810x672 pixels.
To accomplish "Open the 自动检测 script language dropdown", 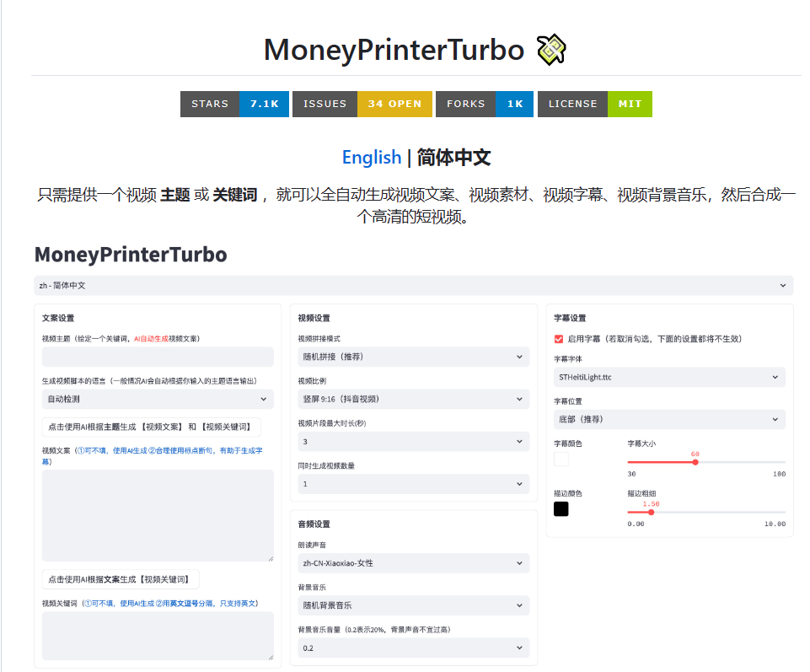I will 158,399.
